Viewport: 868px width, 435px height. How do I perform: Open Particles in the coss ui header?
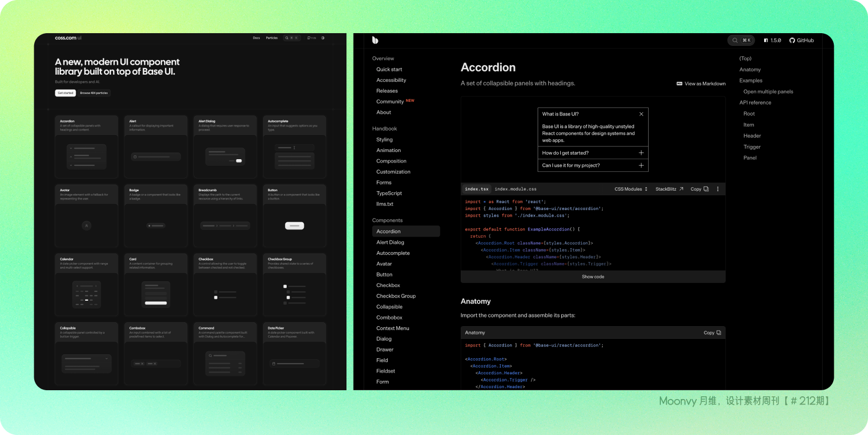coord(272,38)
